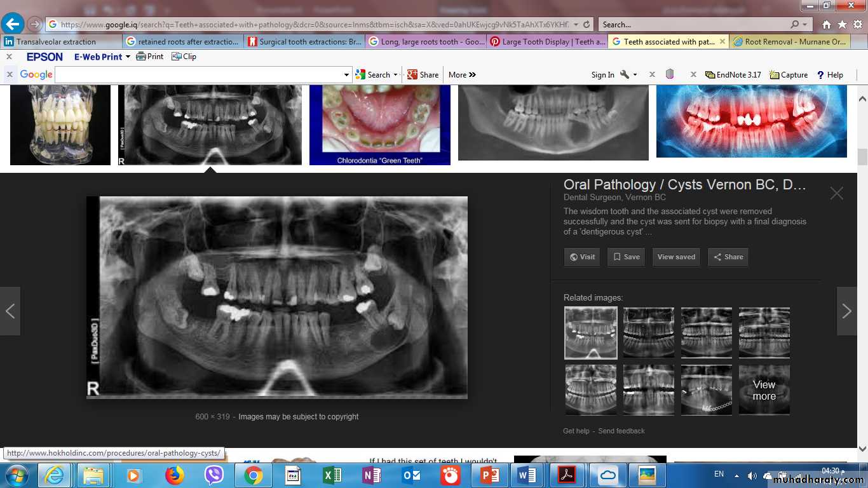Go to the previous image with the left arrow
868x488 pixels.
(10, 311)
